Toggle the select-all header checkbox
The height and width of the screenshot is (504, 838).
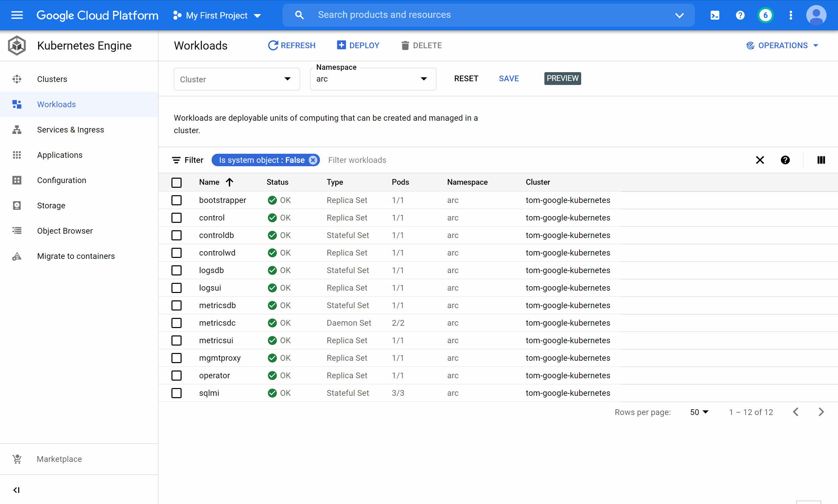click(x=177, y=182)
